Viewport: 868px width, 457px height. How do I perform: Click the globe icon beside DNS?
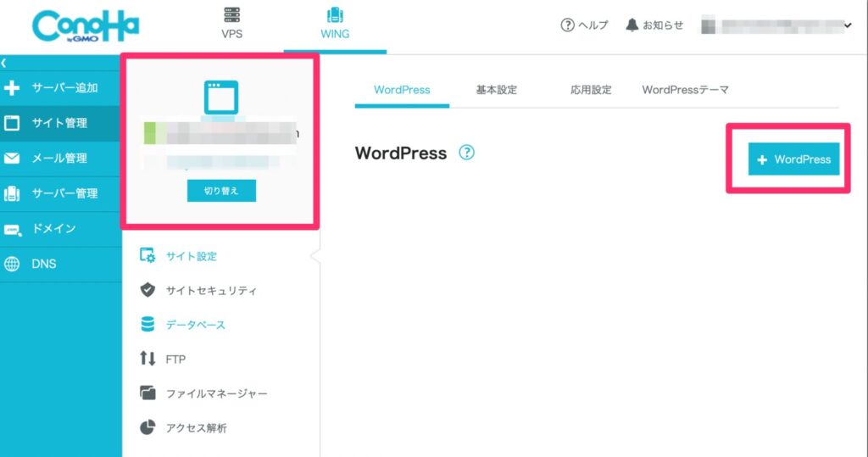(x=12, y=264)
